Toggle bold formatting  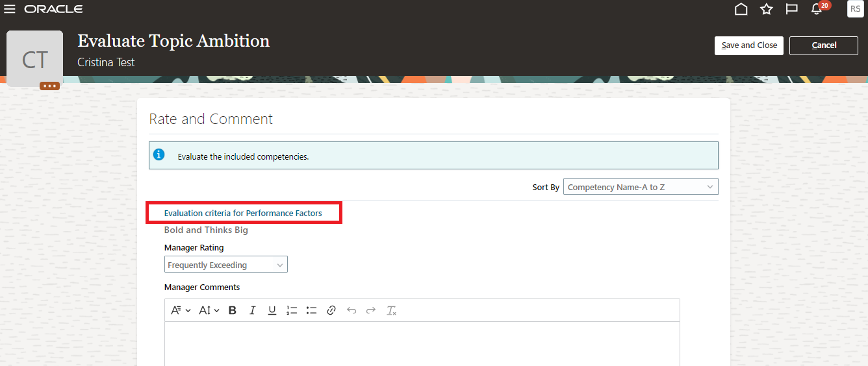[233, 310]
